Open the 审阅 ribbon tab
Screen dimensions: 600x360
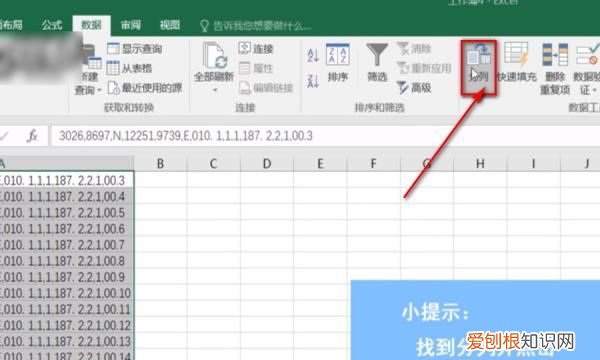pos(130,25)
